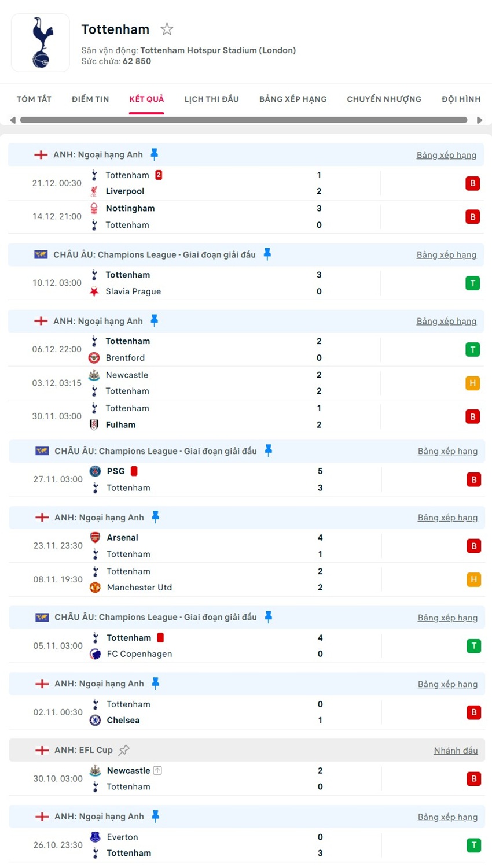Click the PSG club crest icon
This screenshot has height=868, width=492.
tap(94, 471)
